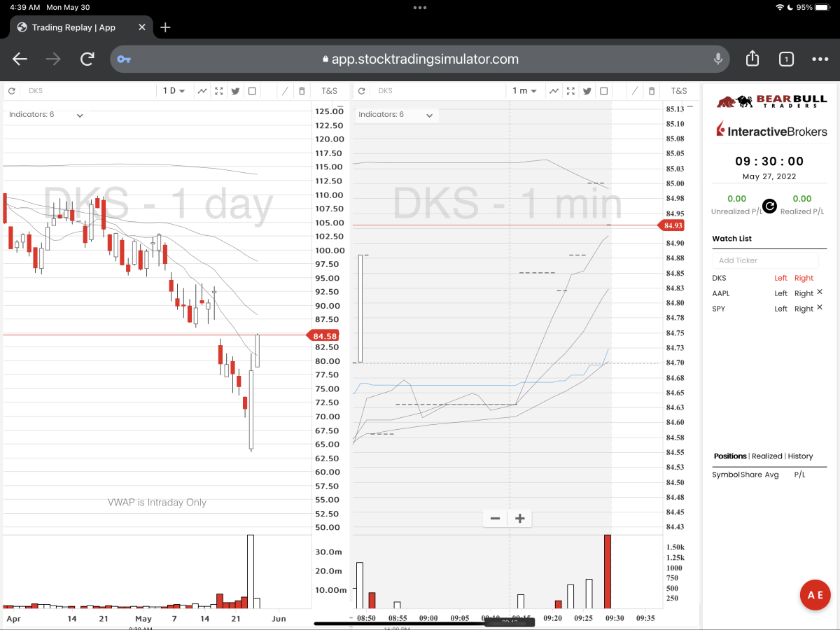The width and height of the screenshot is (840, 630).
Task: Switch to the History tab
Action: coord(800,456)
